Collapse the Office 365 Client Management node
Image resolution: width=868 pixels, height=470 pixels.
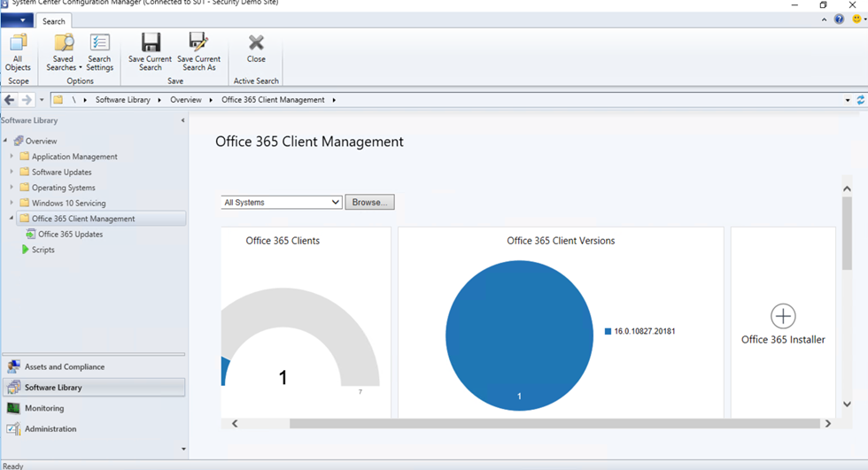pyautogui.click(x=11, y=219)
